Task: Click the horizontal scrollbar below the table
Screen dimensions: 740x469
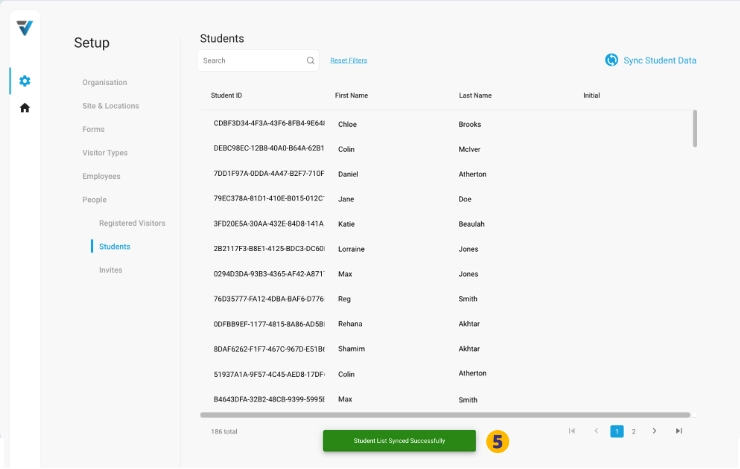Action: click(x=445, y=414)
